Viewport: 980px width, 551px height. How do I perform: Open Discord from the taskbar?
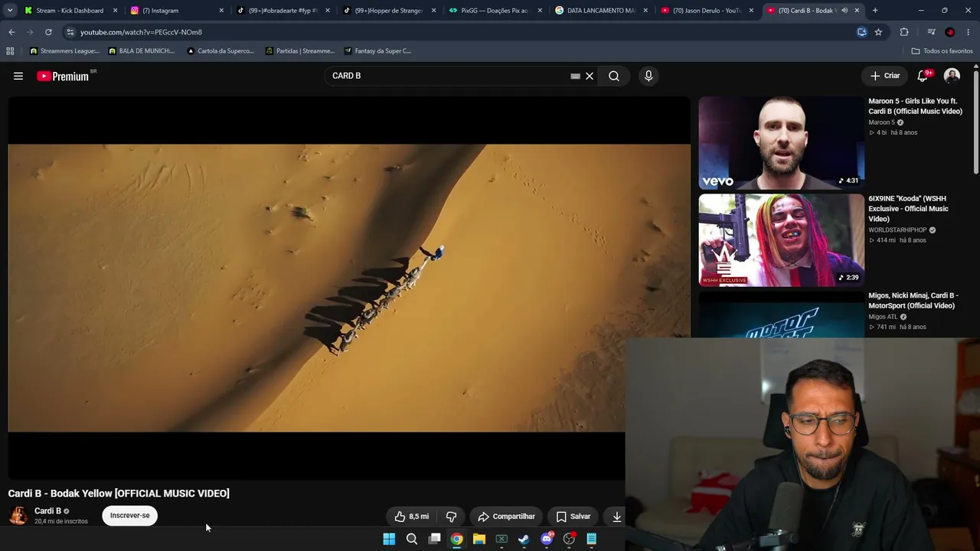tap(547, 539)
